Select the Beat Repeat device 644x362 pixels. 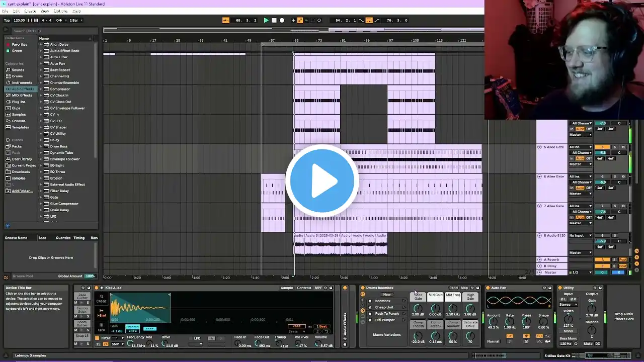[x=60, y=70]
